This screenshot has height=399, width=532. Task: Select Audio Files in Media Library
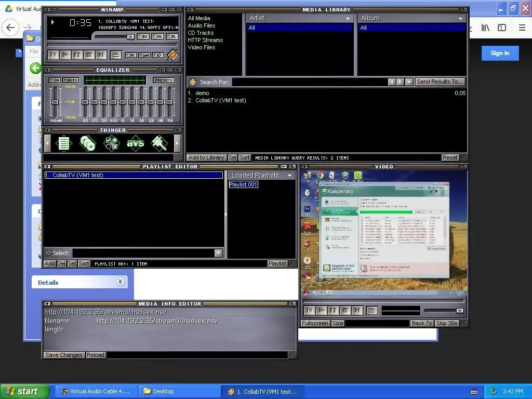[x=202, y=25]
